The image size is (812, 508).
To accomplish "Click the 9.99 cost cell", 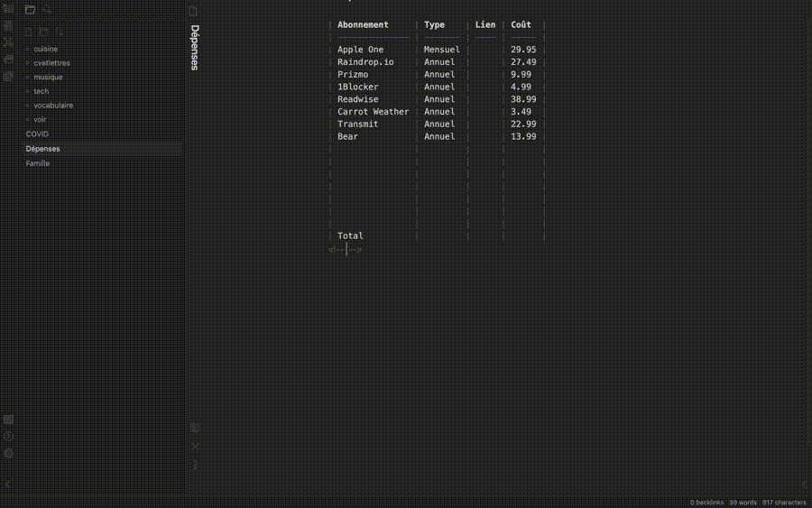I will pos(521,75).
